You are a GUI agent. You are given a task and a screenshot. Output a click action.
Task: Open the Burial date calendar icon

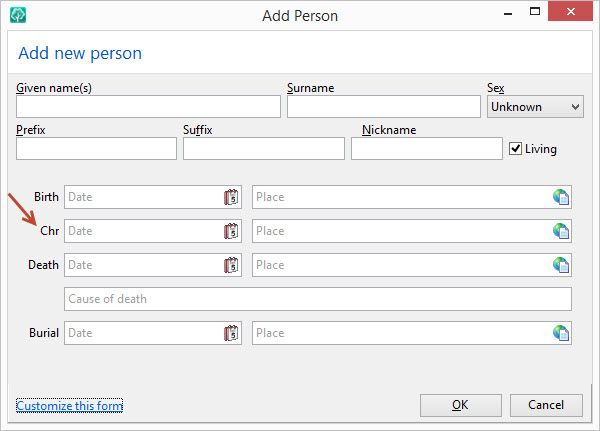[231, 333]
